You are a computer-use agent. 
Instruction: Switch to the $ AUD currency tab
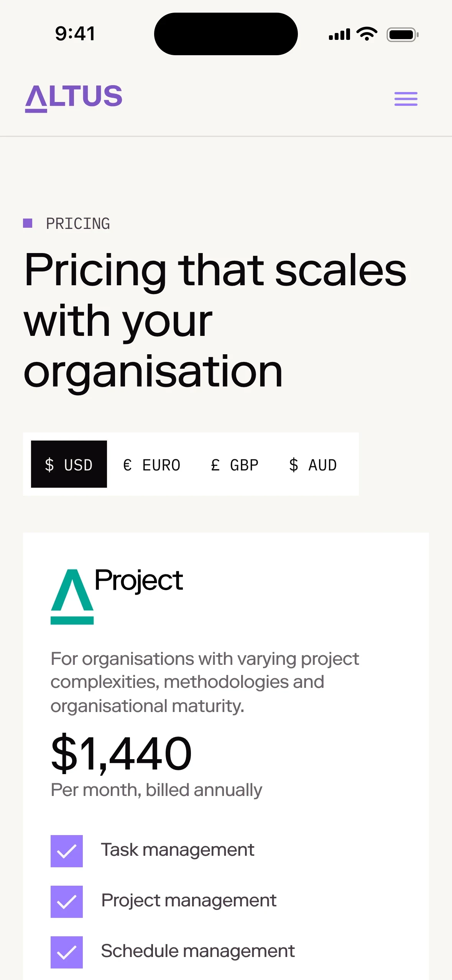point(313,465)
